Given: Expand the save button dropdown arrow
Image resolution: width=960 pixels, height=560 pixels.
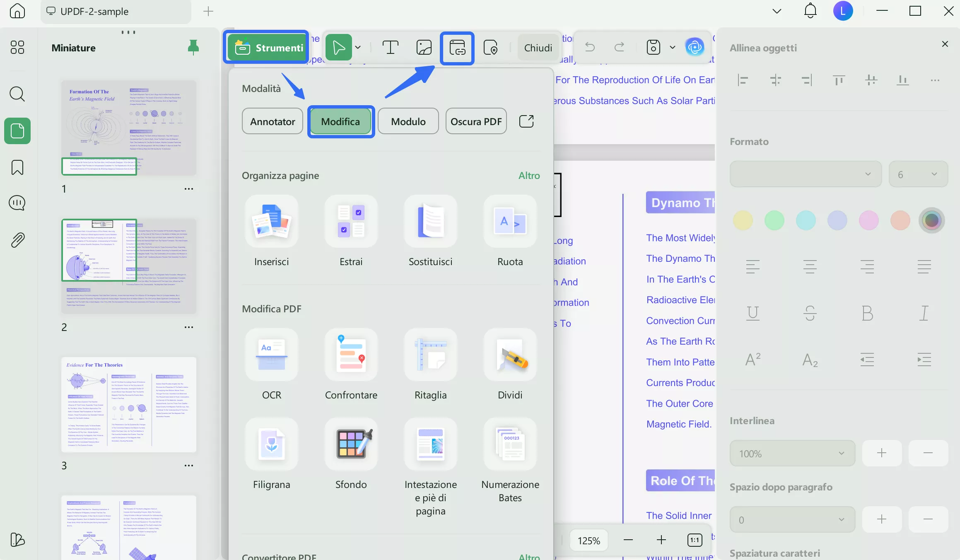Looking at the screenshot, I should (672, 47).
